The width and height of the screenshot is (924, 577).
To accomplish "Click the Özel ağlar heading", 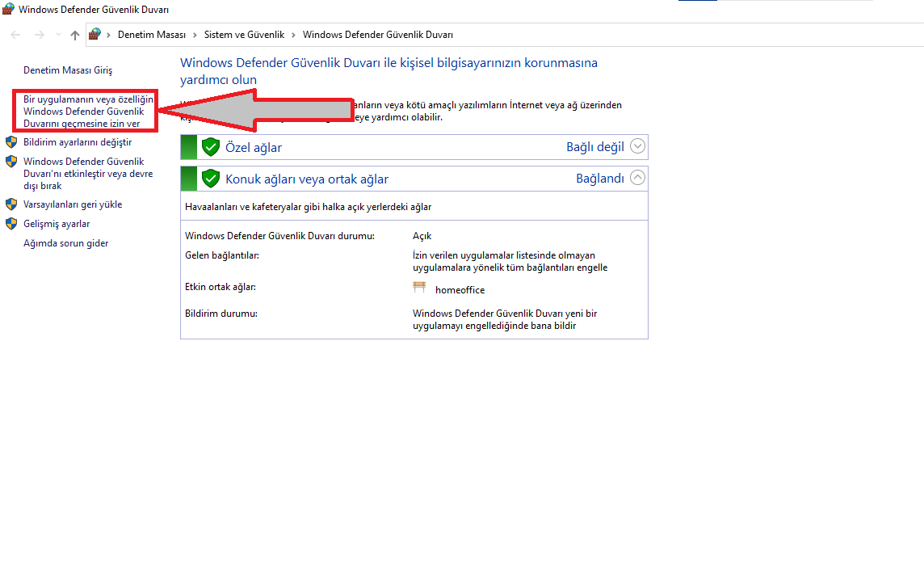I will [254, 147].
